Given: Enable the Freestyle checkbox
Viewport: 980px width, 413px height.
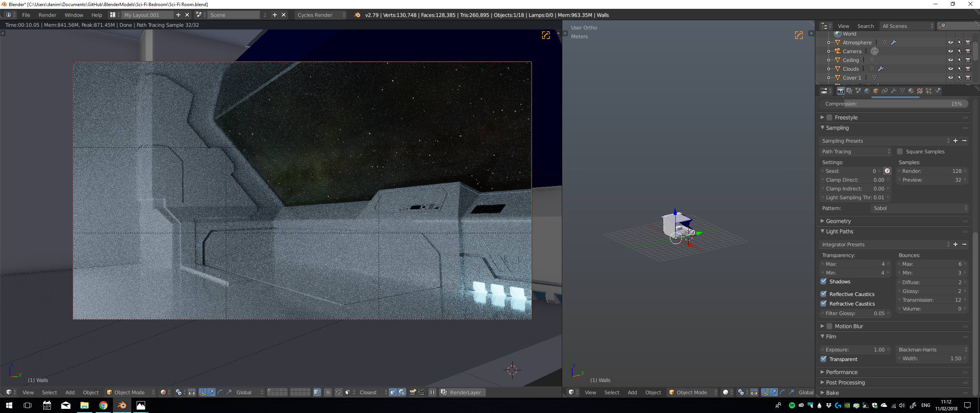Looking at the screenshot, I should click(x=830, y=117).
